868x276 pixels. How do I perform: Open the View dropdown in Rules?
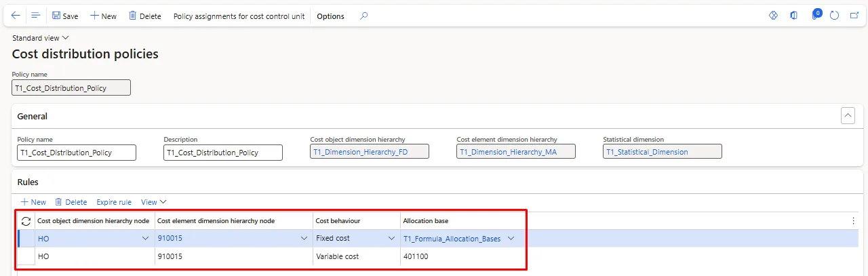[x=153, y=202]
